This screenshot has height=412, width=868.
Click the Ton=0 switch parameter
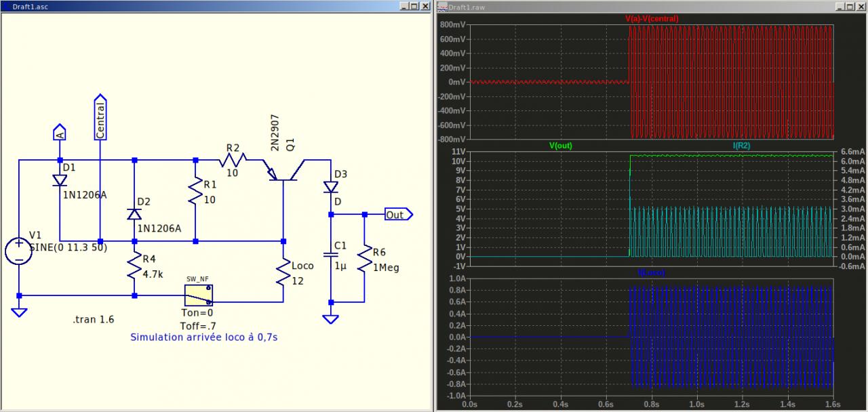click(197, 313)
